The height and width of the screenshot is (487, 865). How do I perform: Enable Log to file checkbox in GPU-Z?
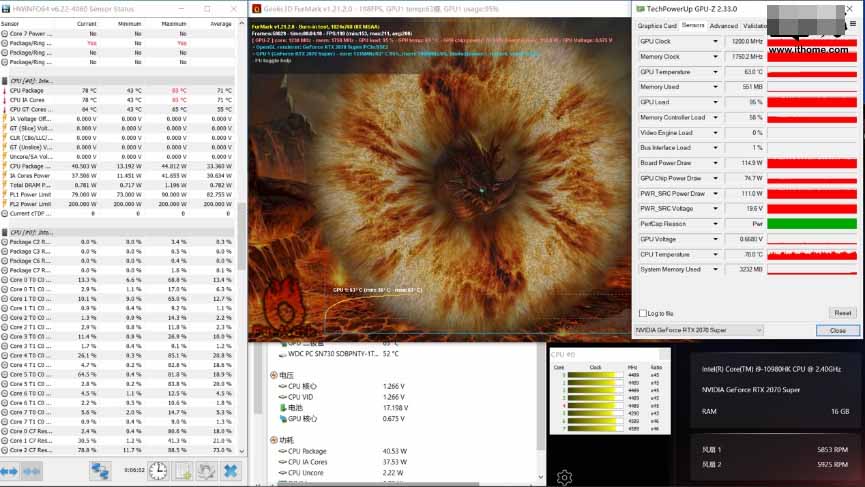point(643,313)
